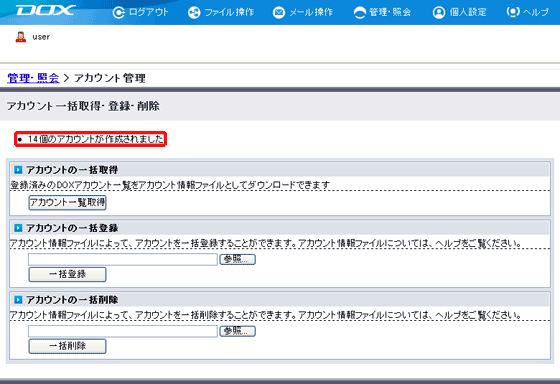560x384 pixels.
Task: Click アカウント管理 breadcrumb text
Action: pos(110,78)
